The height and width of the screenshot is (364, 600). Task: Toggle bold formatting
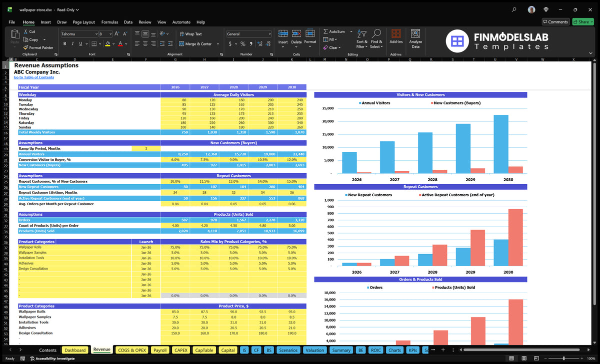tap(64, 44)
